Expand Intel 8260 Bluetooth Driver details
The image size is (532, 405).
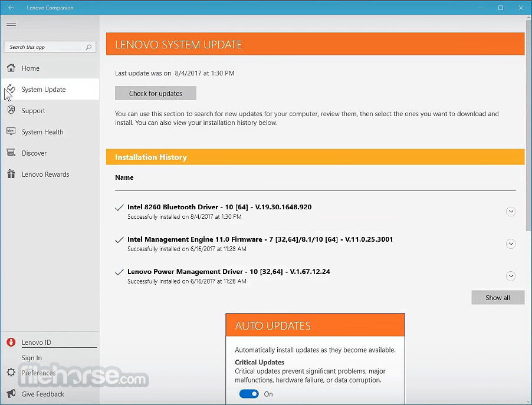(x=511, y=212)
